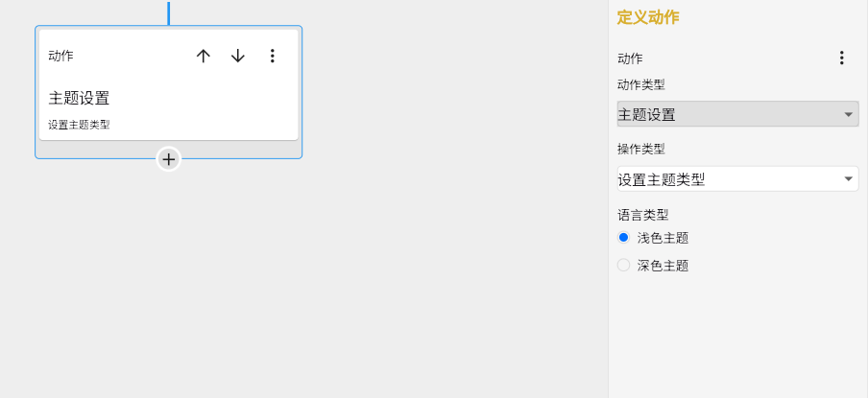
Task: Click the arrow on the 操作类型 dropdown
Action: click(x=848, y=179)
